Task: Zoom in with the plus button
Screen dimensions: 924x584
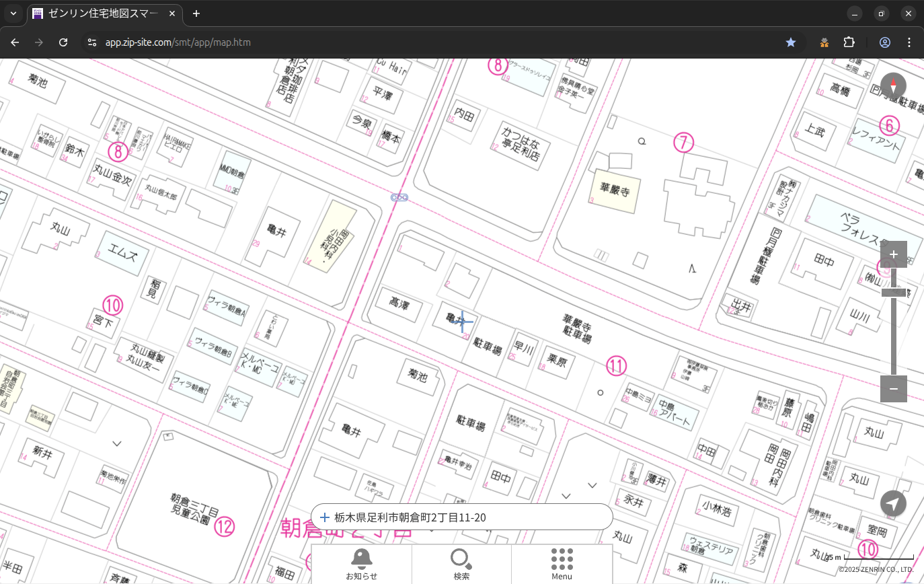Action: [893, 254]
